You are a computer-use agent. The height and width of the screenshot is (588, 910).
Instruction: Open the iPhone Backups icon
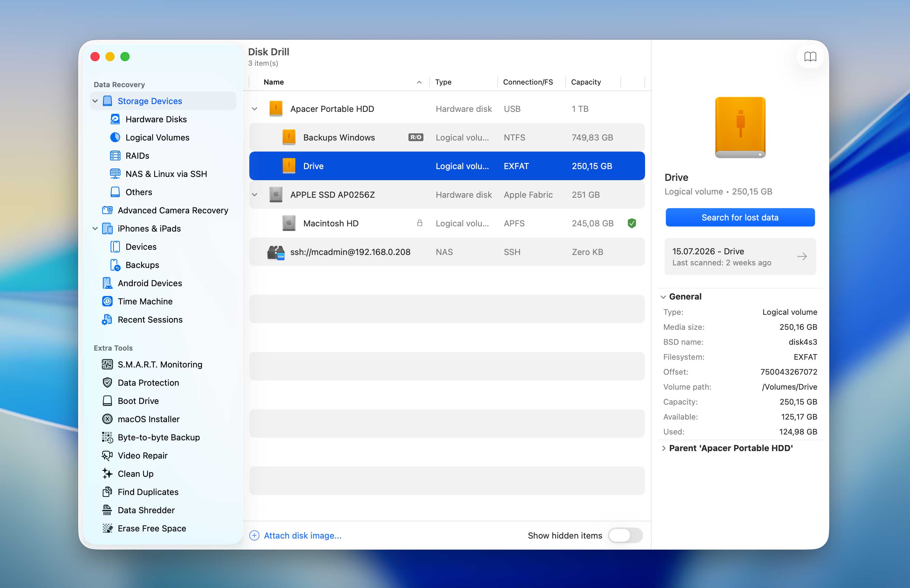[x=115, y=265]
